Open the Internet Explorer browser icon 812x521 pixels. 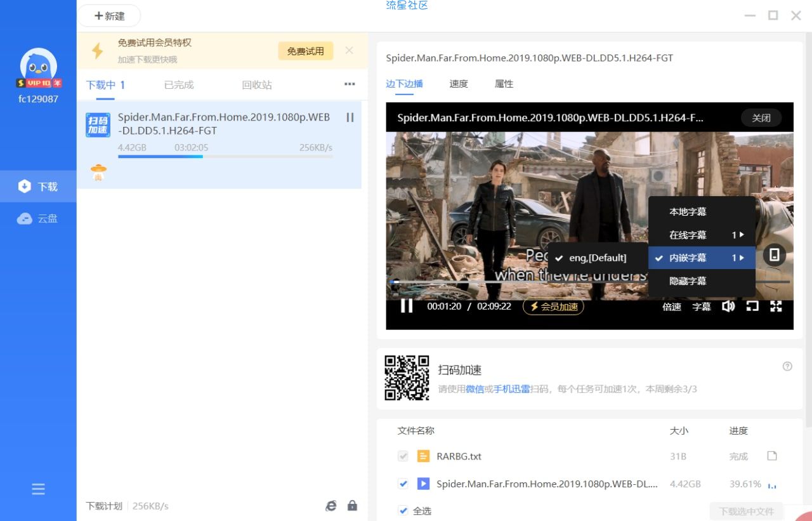pos(331,506)
